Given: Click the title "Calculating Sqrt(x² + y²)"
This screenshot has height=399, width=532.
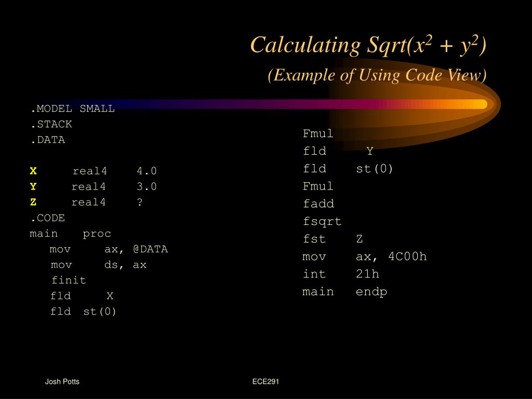Looking at the screenshot, I should coord(368,45).
